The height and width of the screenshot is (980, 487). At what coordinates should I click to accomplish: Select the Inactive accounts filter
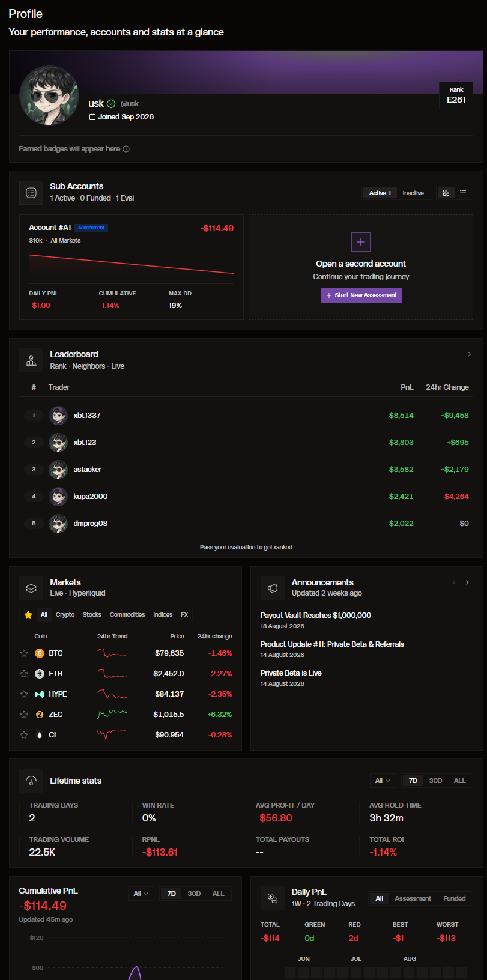413,193
